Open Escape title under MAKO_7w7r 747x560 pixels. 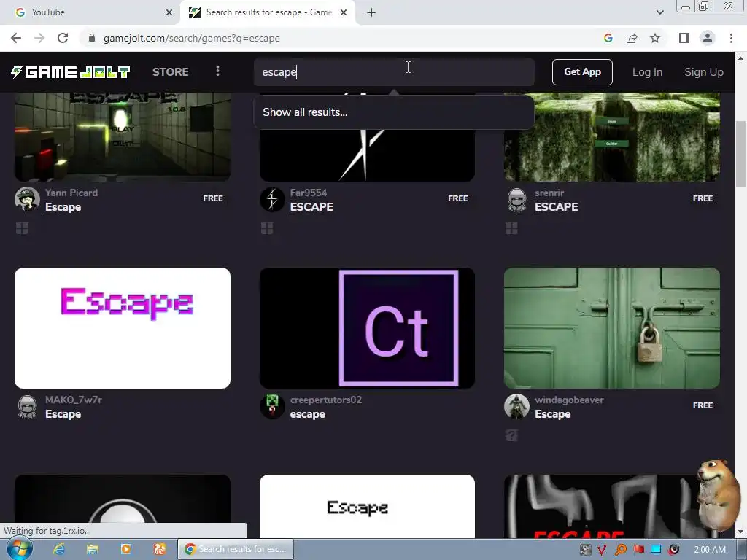(63, 414)
